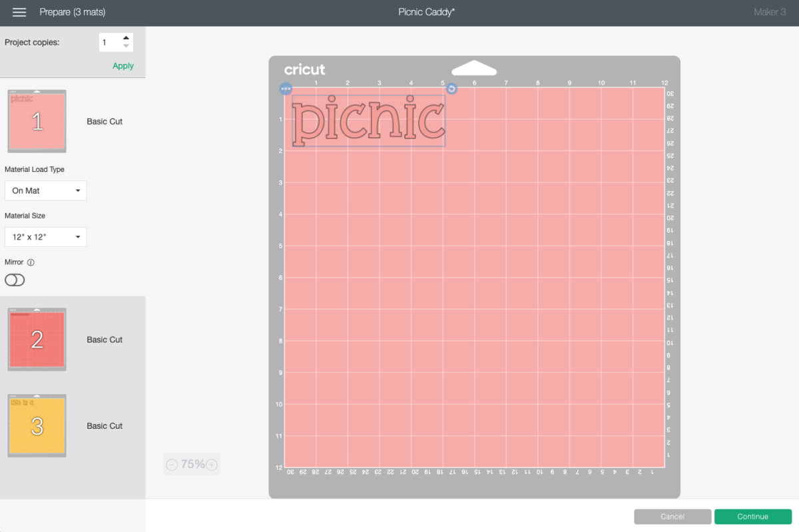Open the Material Load Type dropdown
Viewport: 799px width, 532px height.
coord(45,190)
